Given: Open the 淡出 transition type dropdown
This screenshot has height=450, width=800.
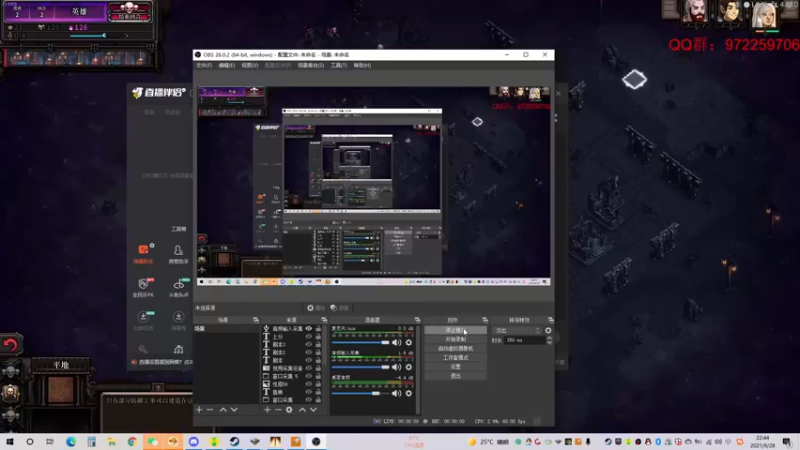Looking at the screenshot, I should (x=516, y=331).
